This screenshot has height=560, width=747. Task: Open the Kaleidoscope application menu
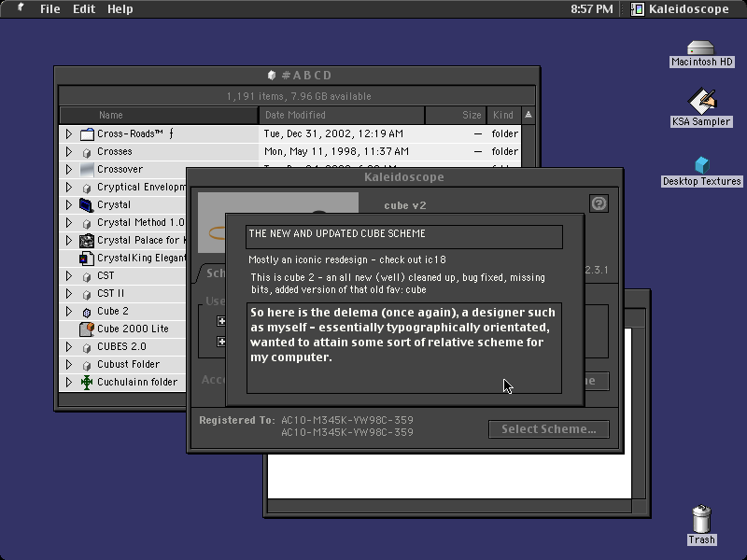point(680,9)
